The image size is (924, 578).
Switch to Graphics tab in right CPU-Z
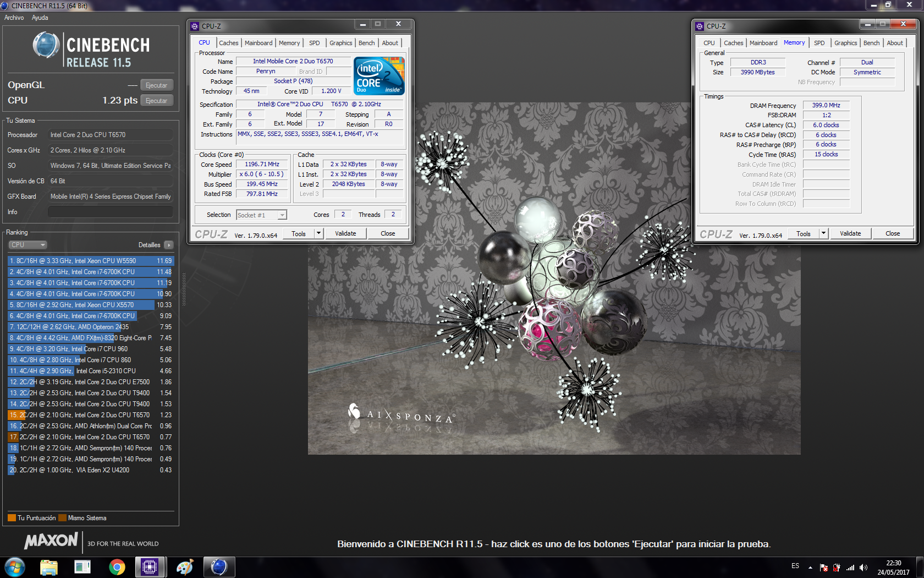click(846, 43)
